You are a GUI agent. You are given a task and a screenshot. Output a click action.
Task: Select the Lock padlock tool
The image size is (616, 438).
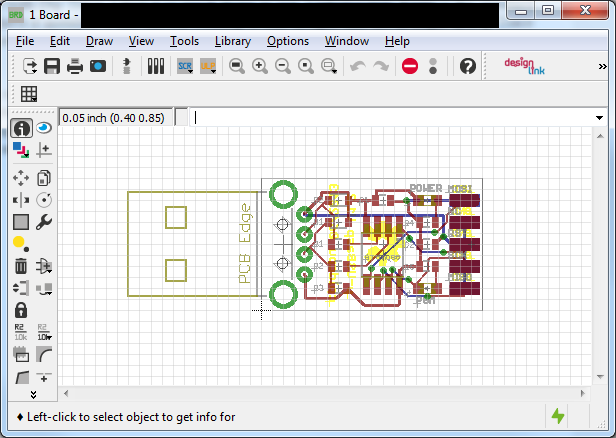21,310
